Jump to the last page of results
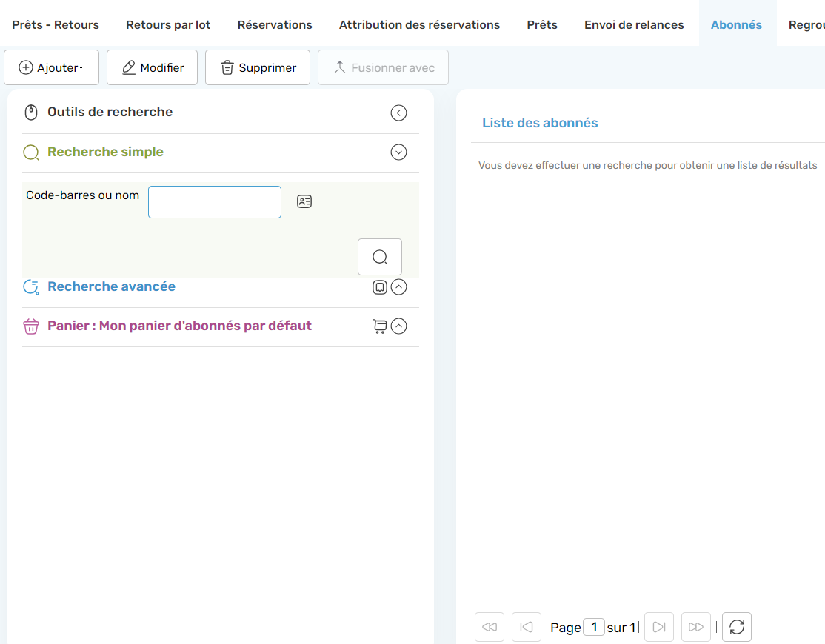Screen dimensions: 825x644 (695, 626)
